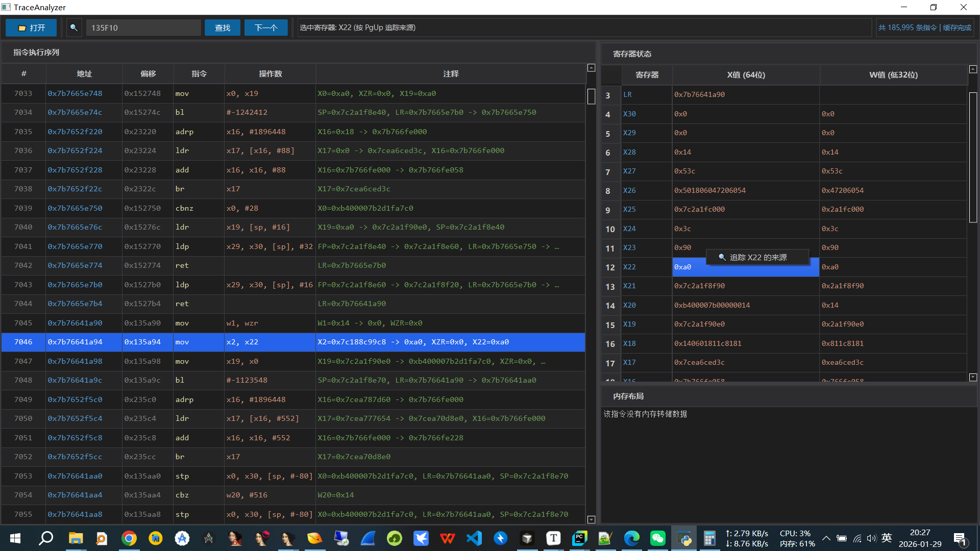Select 追踪 X22 的来源 context menu item
Image resolution: width=980 pixels, height=551 pixels.
(x=757, y=257)
